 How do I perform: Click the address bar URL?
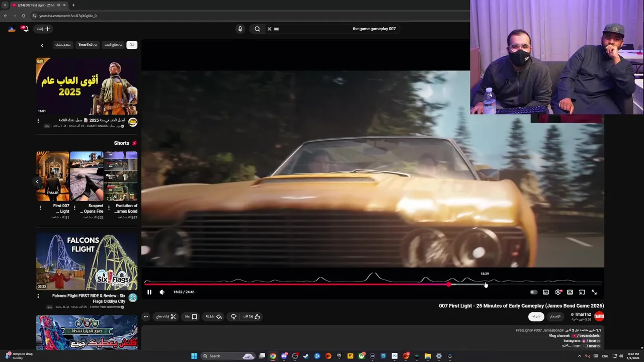click(x=68, y=16)
